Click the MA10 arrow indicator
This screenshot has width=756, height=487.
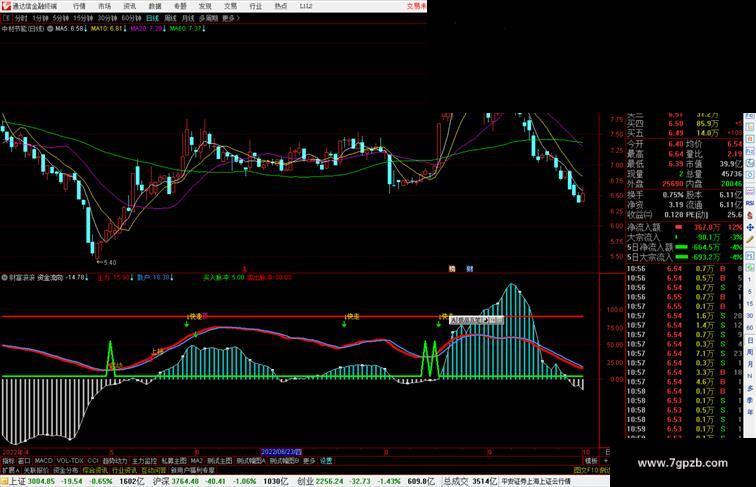tap(124, 29)
